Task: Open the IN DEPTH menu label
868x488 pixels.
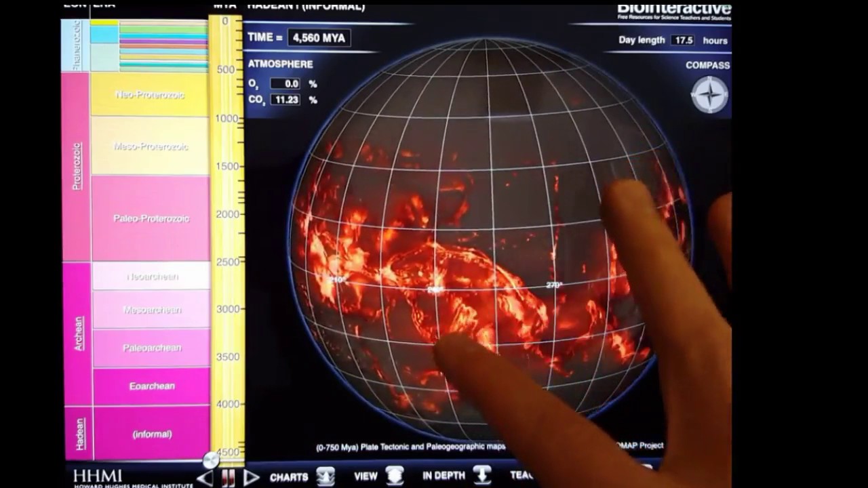Action: click(443, 476)
